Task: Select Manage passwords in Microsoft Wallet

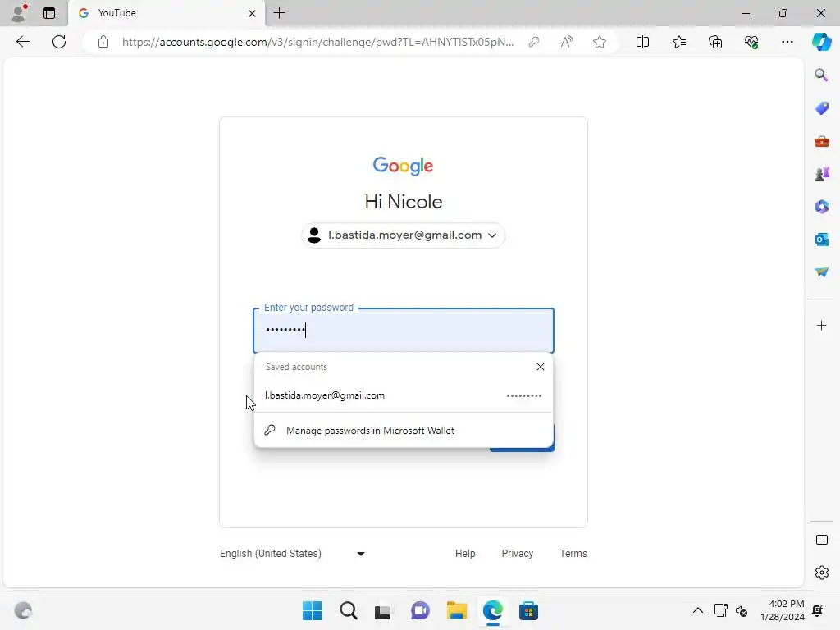Action: pyautogui.click(x=404, y=430)
